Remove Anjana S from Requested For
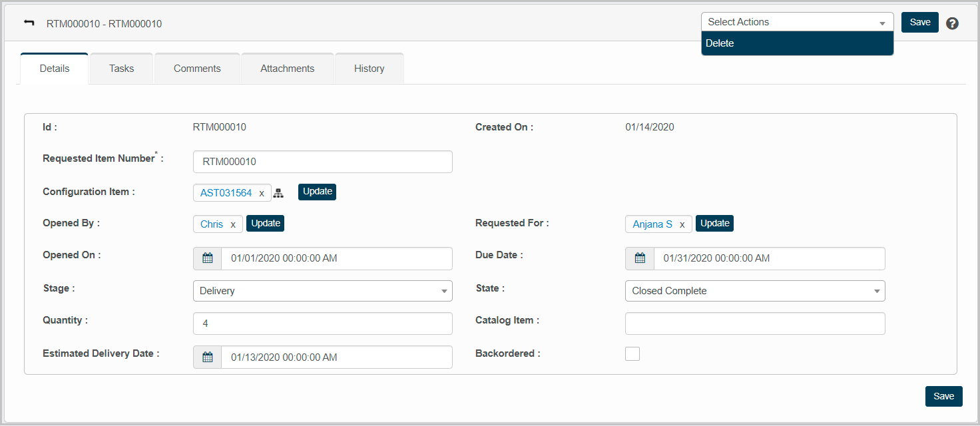The image size is (980, 426). pos(682,224)
